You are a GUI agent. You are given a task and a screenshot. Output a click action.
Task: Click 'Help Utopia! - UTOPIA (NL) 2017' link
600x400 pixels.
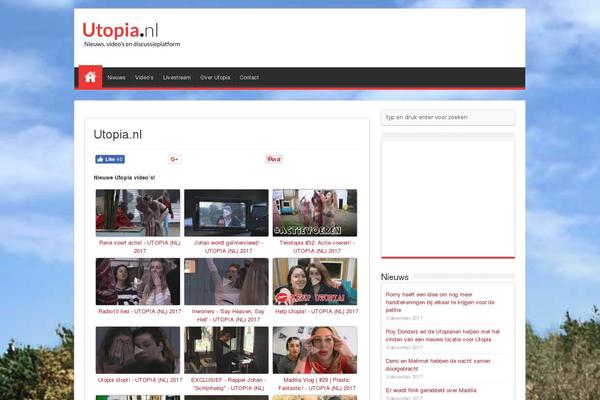[317, 312]
